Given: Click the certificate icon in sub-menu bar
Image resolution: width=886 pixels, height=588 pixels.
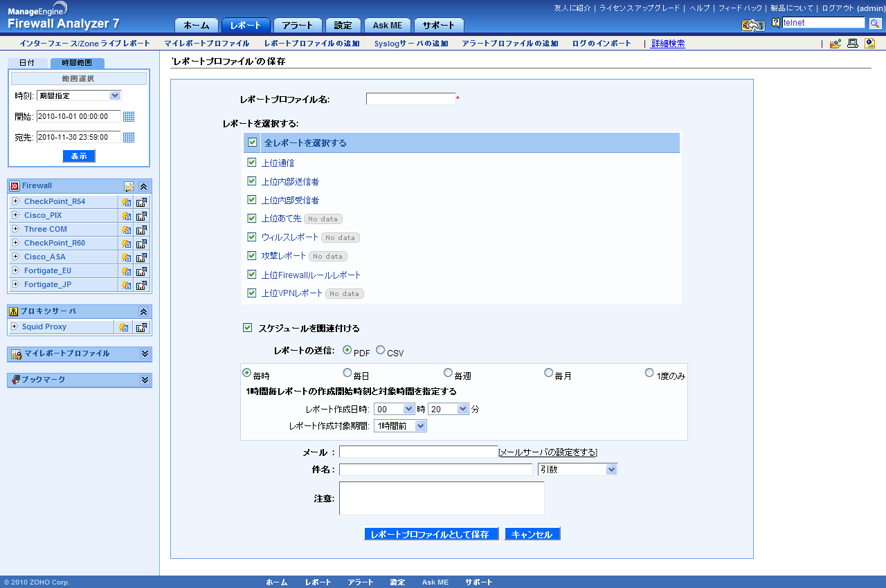Looking at the screenshot, I should [870, 44].
